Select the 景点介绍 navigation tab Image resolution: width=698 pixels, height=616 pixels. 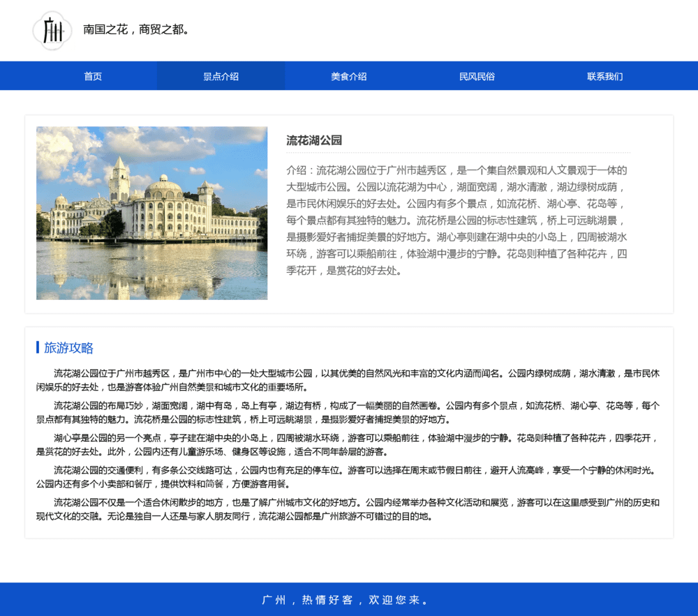point(221,76)
